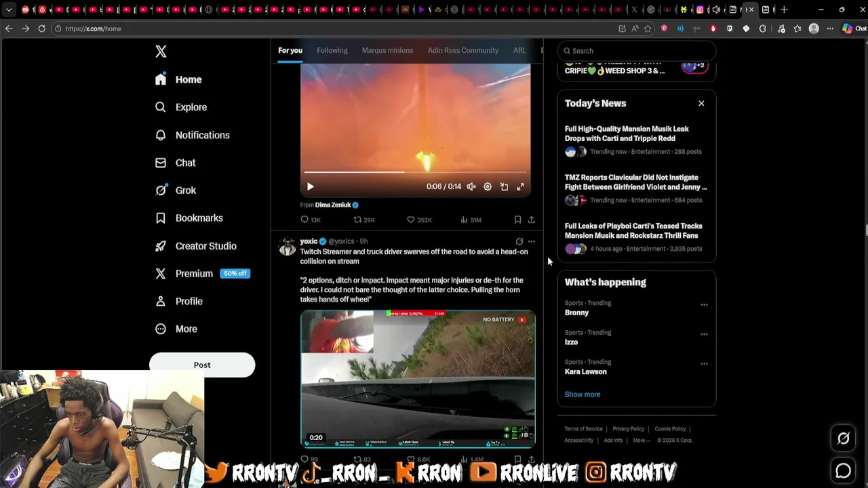Open Cookie Policy link

(x=670, y=429)
